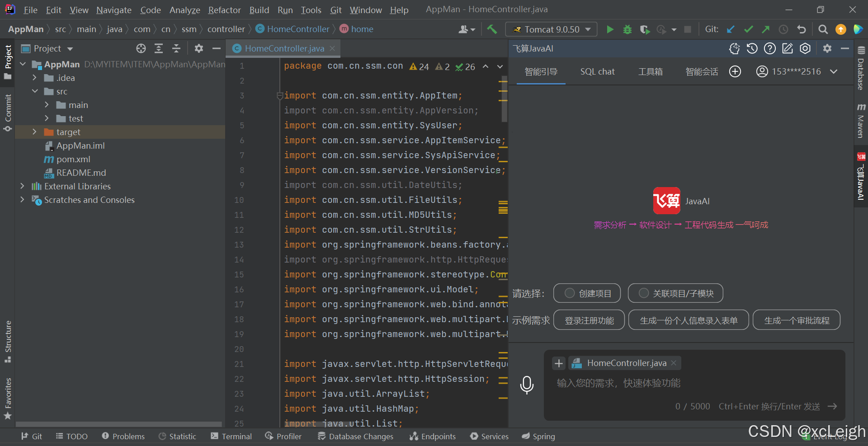Expand the main folder
The image size is (868, 446).
[x=47, y=105]
